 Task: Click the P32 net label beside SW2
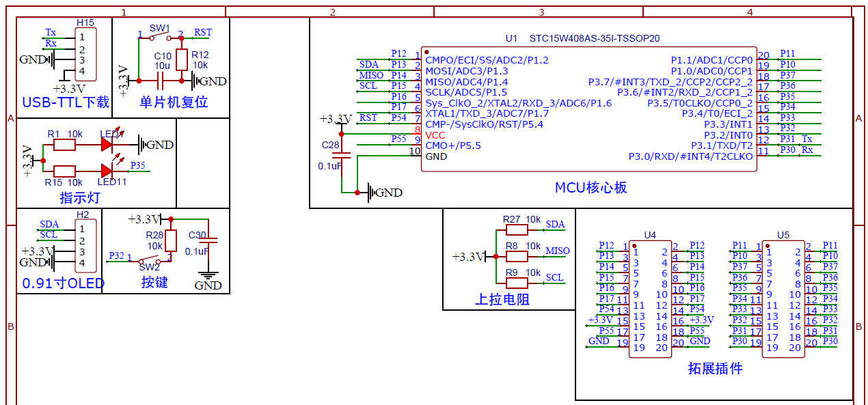pos(117,256)
